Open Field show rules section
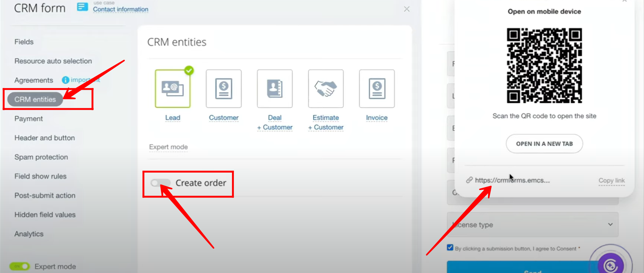This screenshot has height=273, width=644. 40,176
